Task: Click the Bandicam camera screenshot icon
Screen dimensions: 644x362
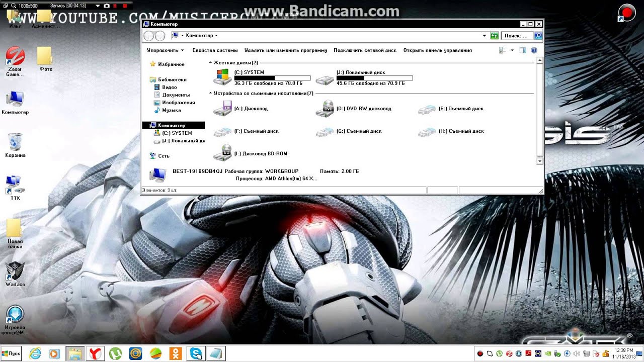Action: point(107,6)
